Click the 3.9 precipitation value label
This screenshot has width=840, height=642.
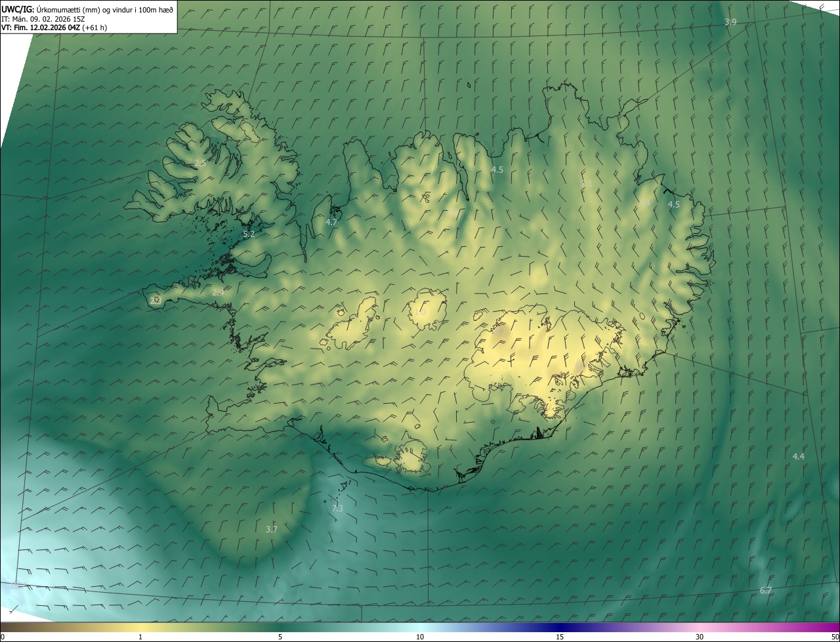730,22
